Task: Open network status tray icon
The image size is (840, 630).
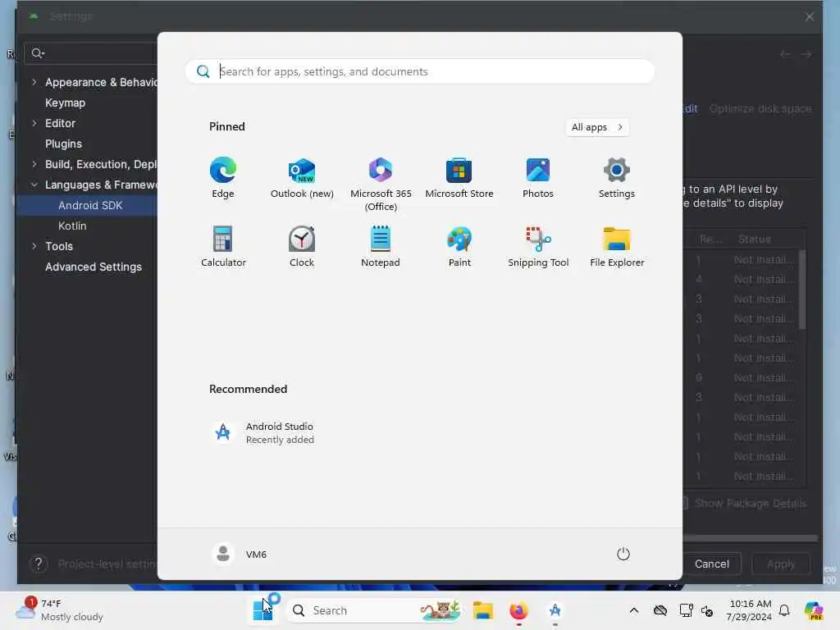Action: (686, 610)
